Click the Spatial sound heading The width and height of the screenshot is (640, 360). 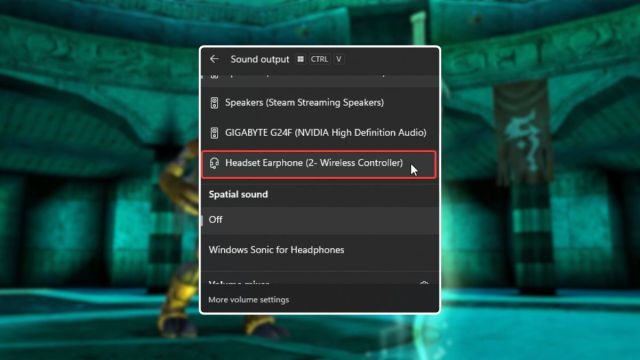coord(238,194)
